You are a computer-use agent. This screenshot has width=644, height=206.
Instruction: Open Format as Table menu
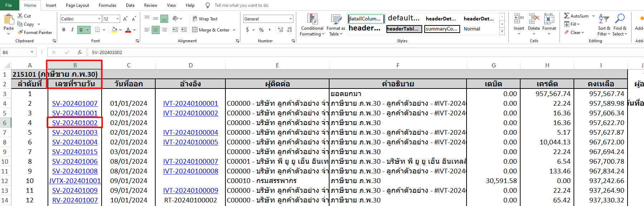click(336, 25)
